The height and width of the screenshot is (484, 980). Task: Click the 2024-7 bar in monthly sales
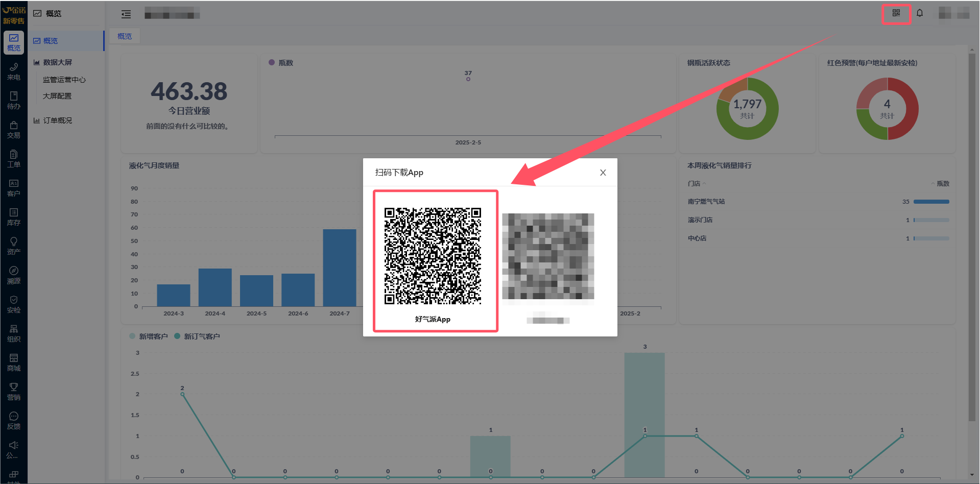[340, 268]
